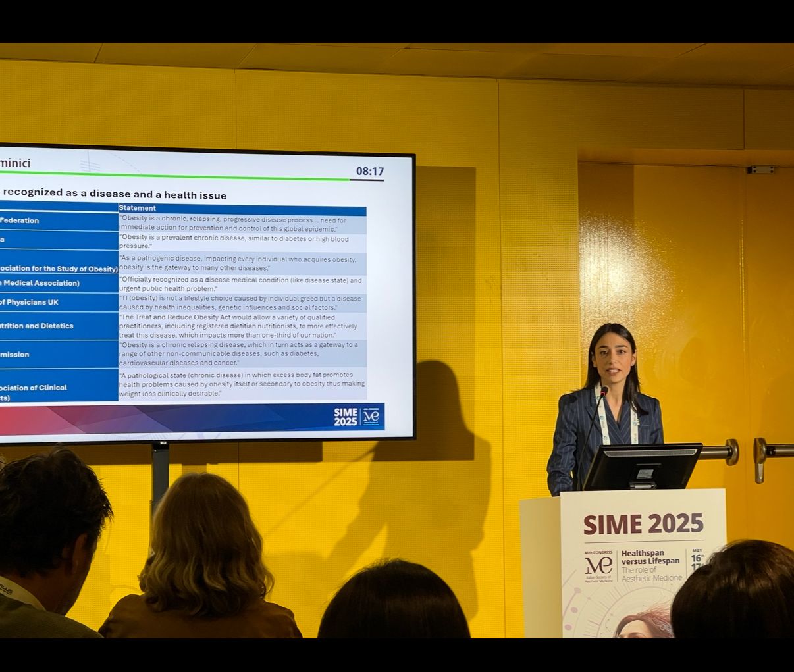Screen dimensions: 794x672
Task: Click the ME emblem in the slide footer
Action: (371, 416)
